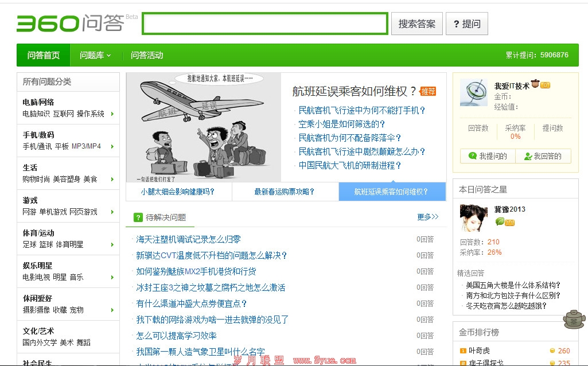
Task: Open question 怎么可以提高学习效率
Action: tap(176, 336)
